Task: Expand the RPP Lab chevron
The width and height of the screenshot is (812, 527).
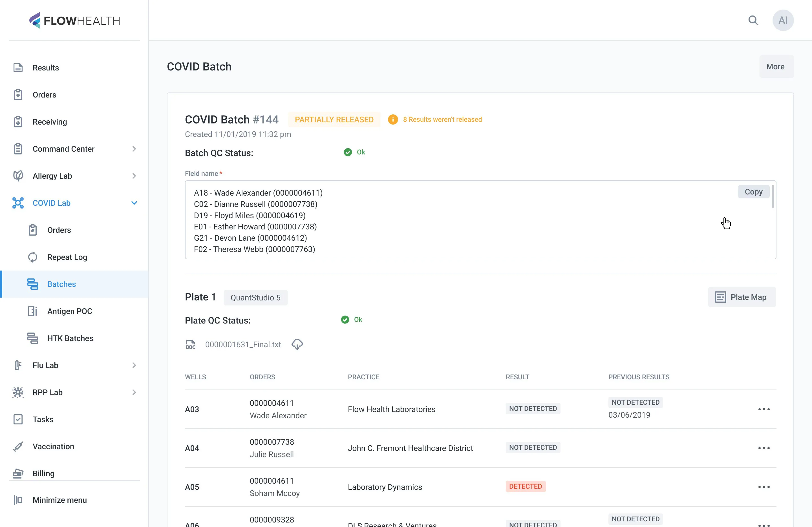Action: coord(134,392)
